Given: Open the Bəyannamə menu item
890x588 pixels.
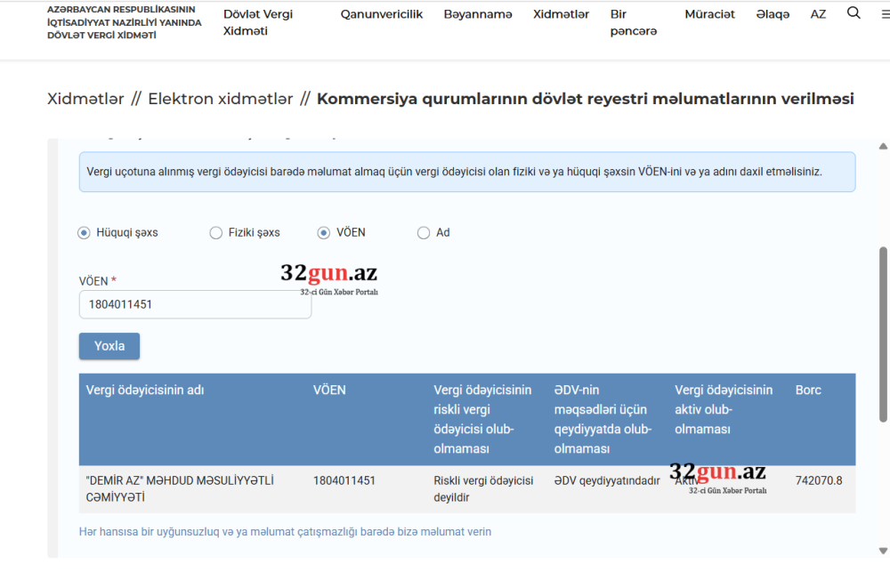Looking at the screenshot, I should click(478, 14).
